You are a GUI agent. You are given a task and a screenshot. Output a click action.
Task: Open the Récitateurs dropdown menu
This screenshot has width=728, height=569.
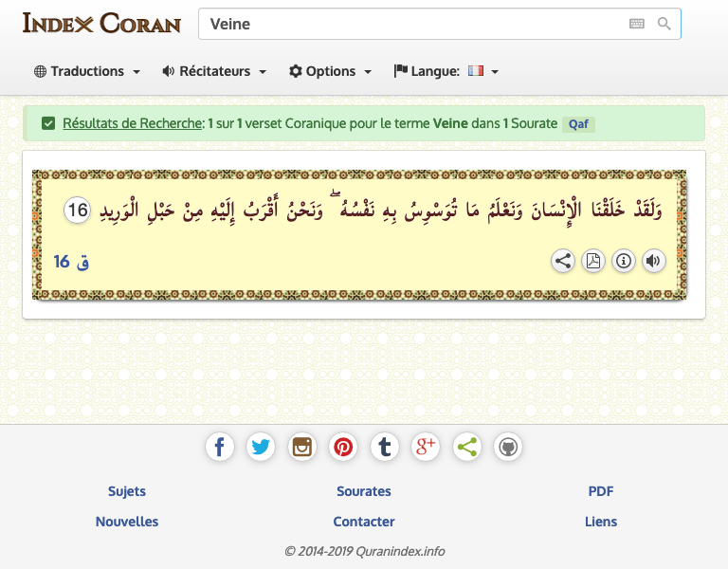click(x=214, y=71)
